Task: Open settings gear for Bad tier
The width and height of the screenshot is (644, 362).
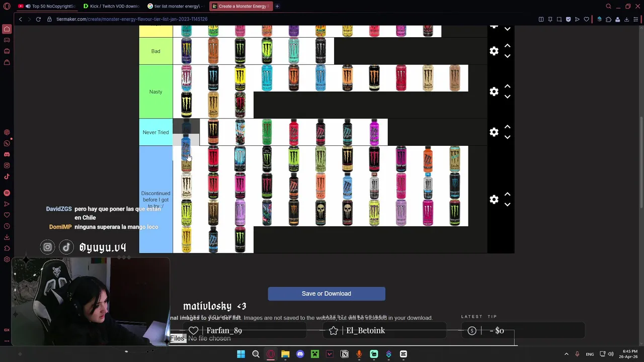Action: pyautogui.click(x=494, y=51)
